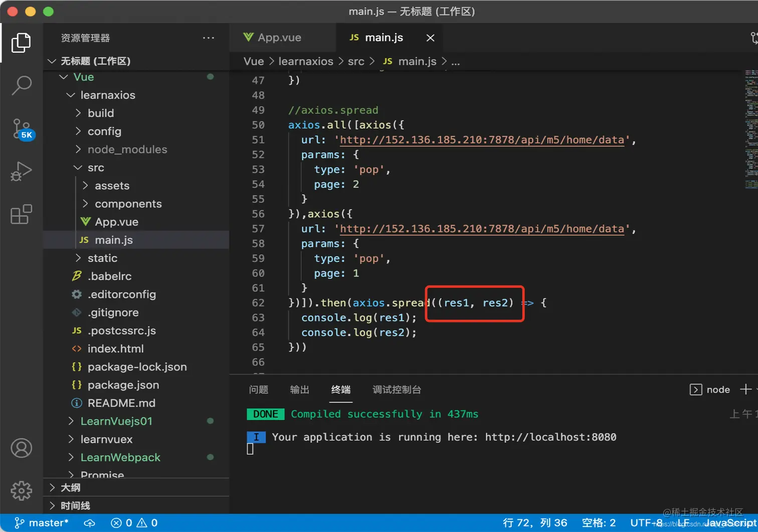Viewport: 758px width, 532px height.
Task: Collapse the Vue folder
Action: (x=136, y=77)
